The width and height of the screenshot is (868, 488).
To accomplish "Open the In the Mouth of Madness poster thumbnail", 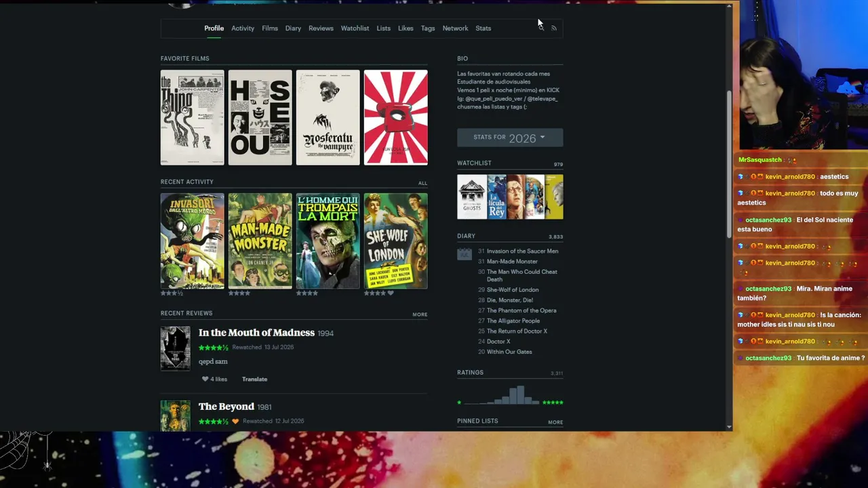I will [x=176, y=348].
